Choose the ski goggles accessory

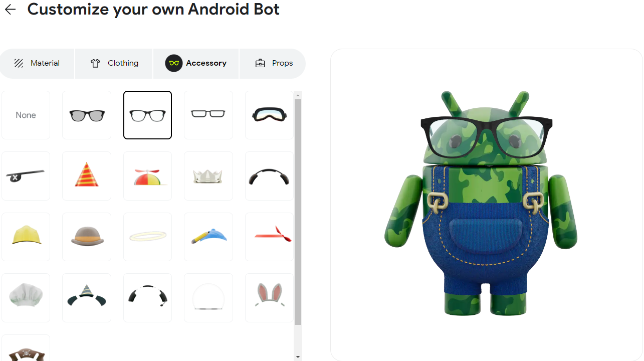click(269, 115)
